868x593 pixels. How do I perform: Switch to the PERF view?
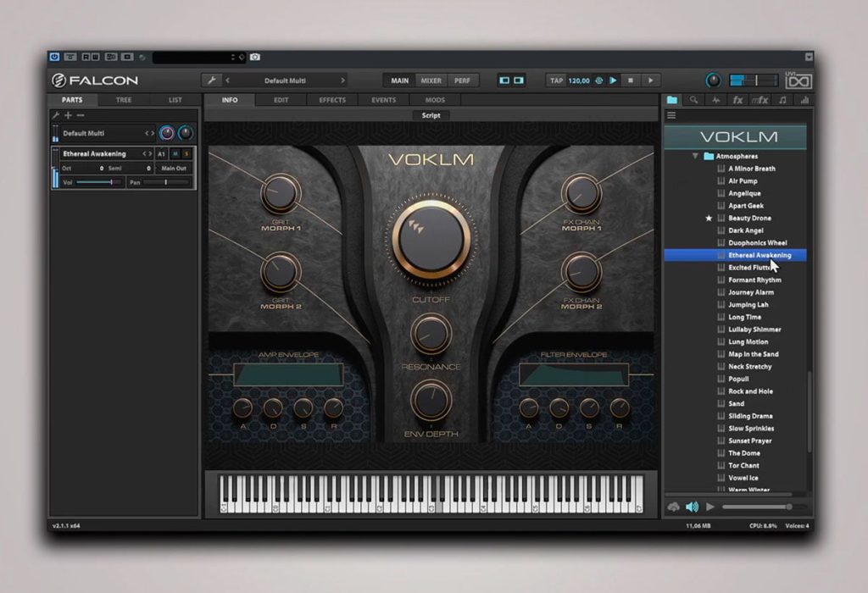coord(462,80)
